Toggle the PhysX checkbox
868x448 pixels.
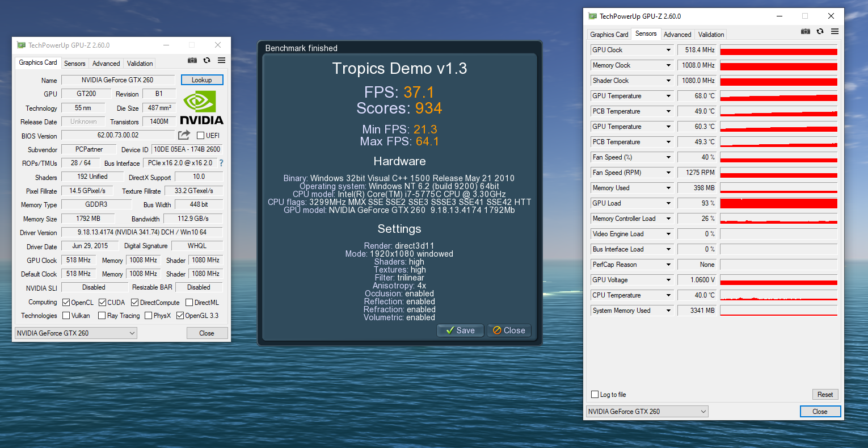149,316
